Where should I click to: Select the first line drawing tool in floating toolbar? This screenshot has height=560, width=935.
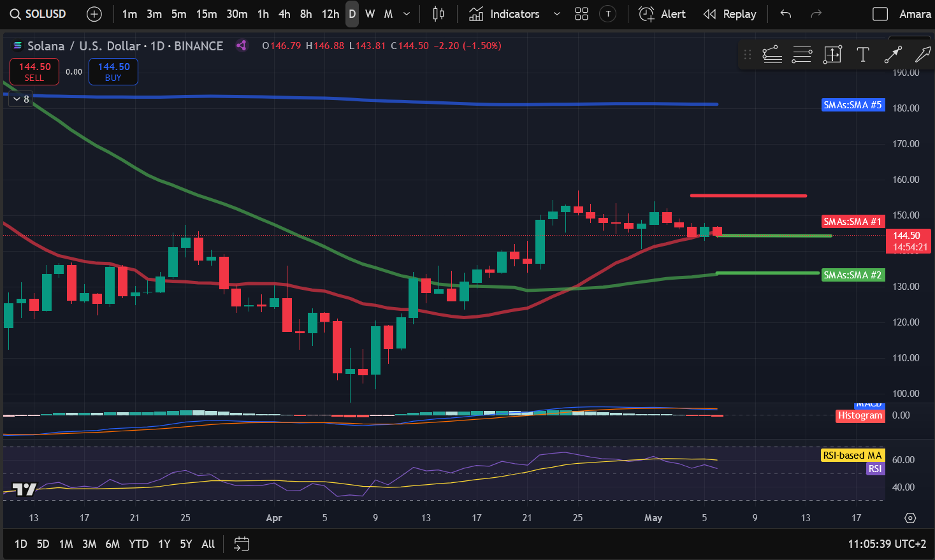coord(772,55)
